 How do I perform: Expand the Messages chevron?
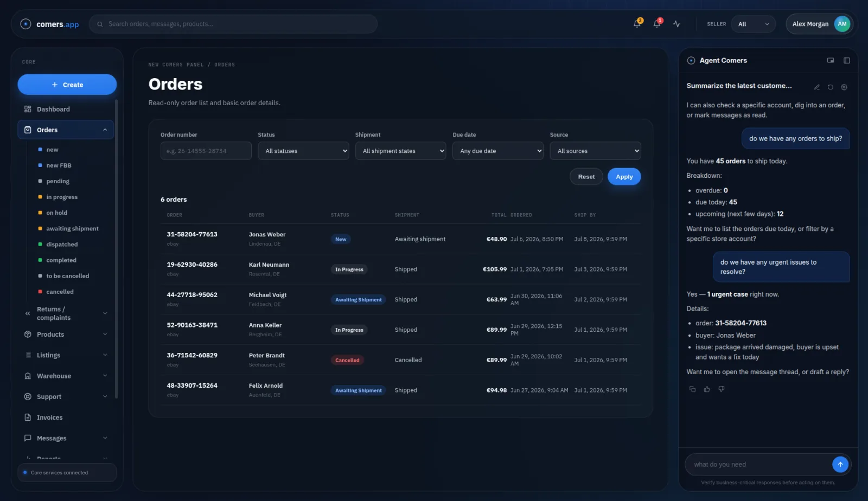click(105, 438)
